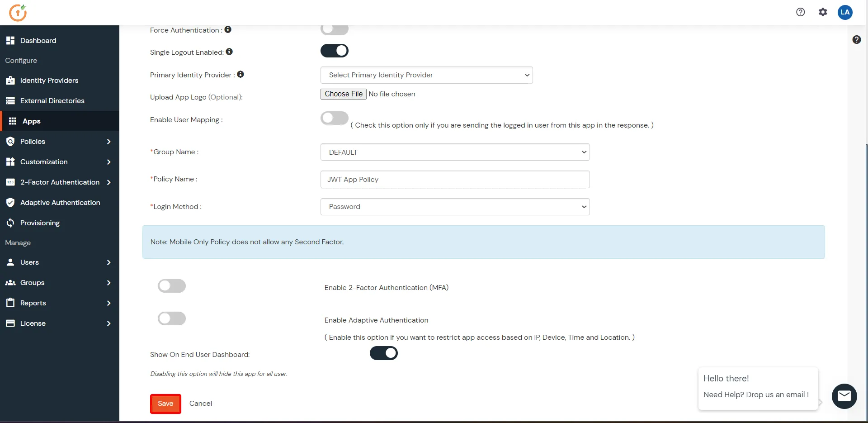Click info icon beside Force Authentication
868x423 pixels.
228,29
